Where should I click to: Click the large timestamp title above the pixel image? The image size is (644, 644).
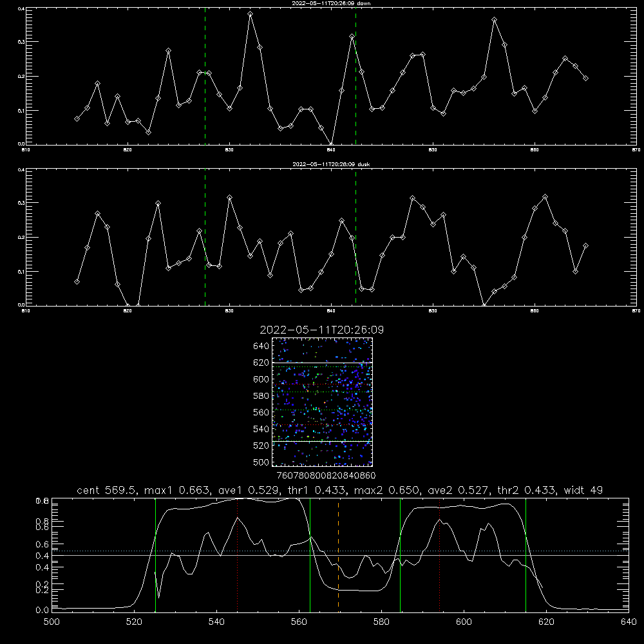pyautogui.click(x=321, y=330)
